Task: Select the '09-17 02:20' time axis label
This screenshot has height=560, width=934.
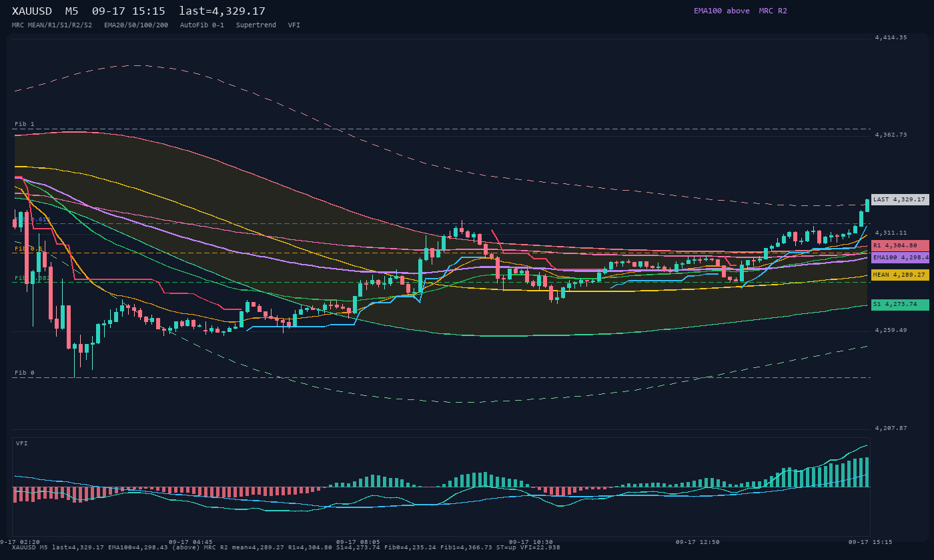Action: click(20, 542)
